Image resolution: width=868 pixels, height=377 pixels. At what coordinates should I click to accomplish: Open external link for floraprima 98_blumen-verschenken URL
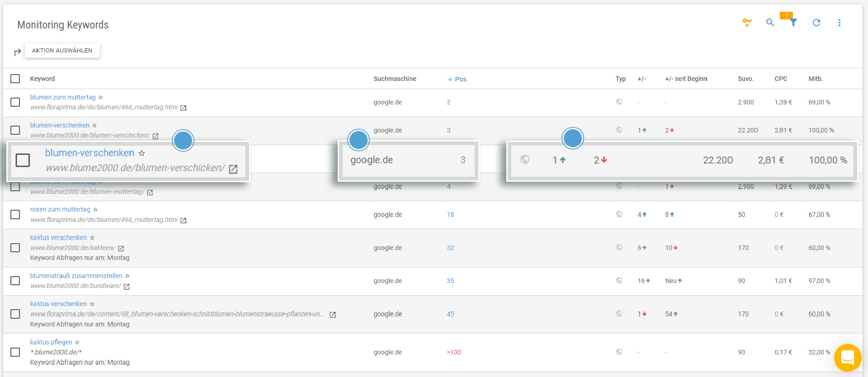pos(333,315)
